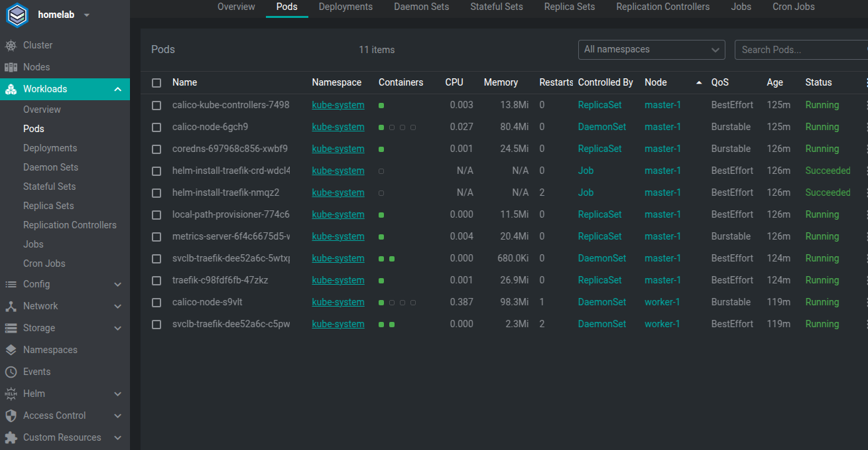This screenshot has width=868, height=450.
Task: Click the Access Control shield icon
Action: click(11, 415)
